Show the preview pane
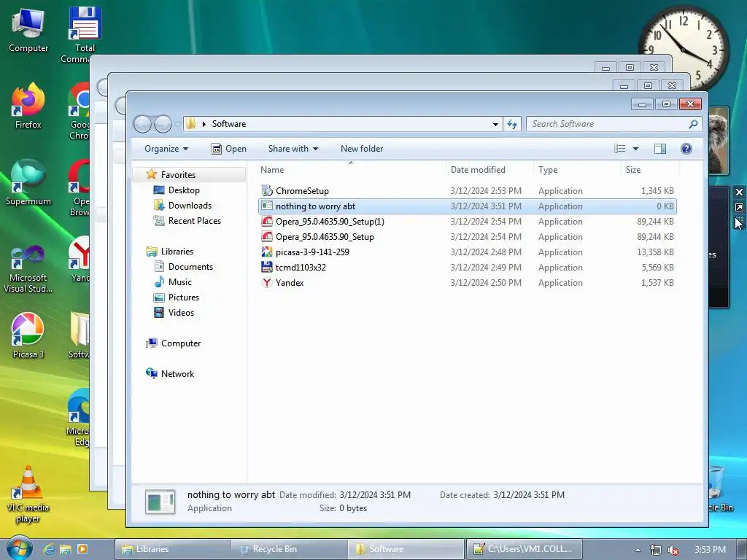This screenshot has height=560, width=747. coord(659,149)
